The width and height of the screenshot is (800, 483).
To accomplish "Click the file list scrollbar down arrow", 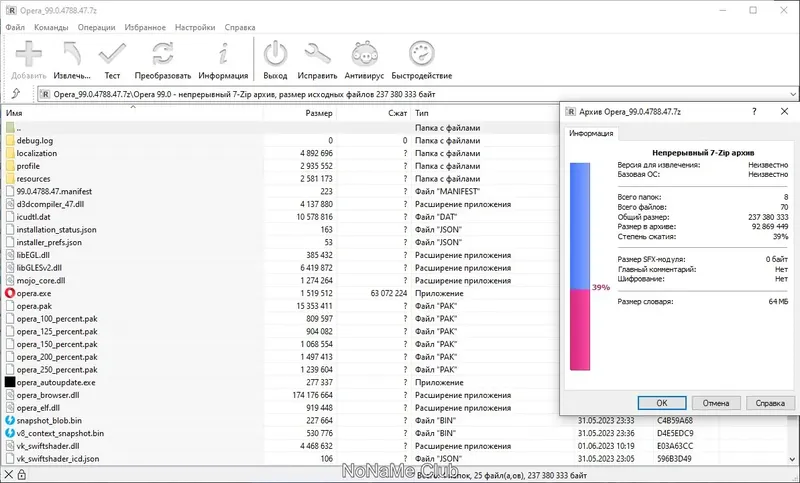I will pos(793,459).
